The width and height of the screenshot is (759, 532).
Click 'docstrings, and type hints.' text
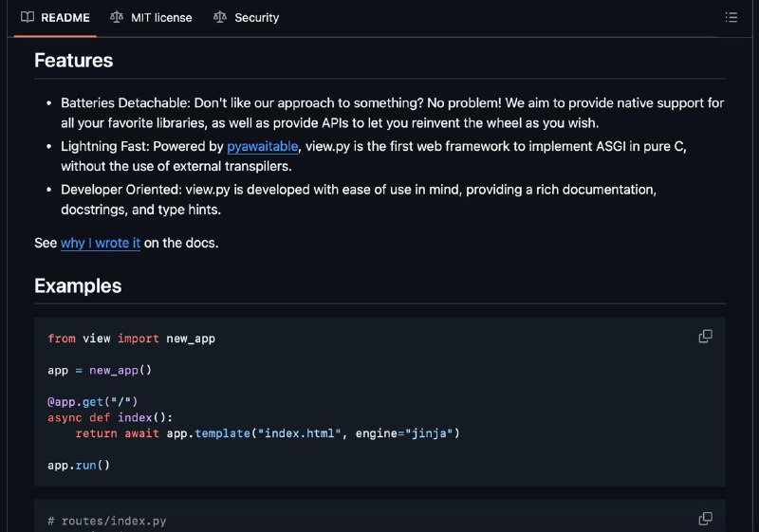pyautogui.click(x=140, y=210)
